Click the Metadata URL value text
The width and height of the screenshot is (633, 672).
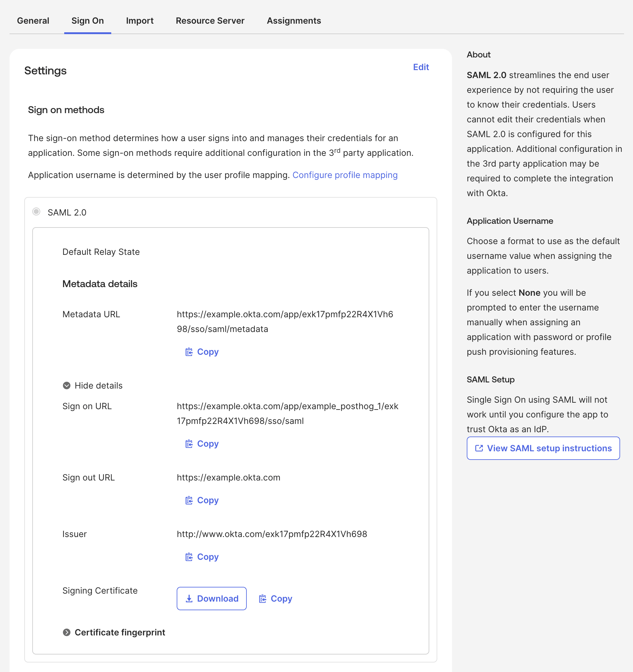coord(285,322)
